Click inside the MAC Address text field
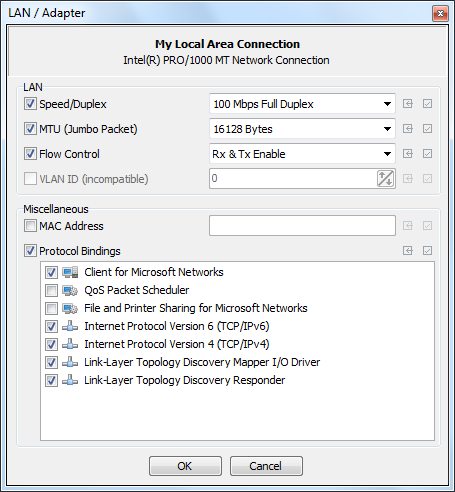Viewport: 455px width, 492px height. pos(302,226)
